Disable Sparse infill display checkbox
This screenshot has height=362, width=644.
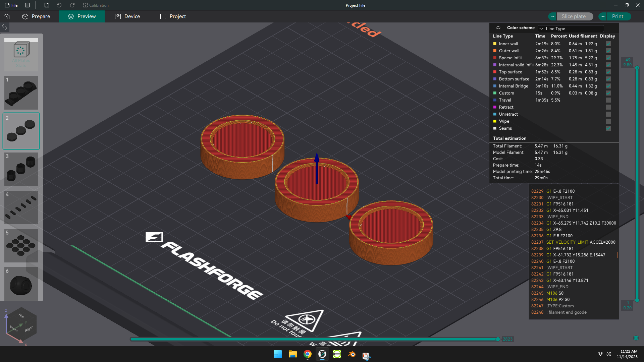coord(608,58)
